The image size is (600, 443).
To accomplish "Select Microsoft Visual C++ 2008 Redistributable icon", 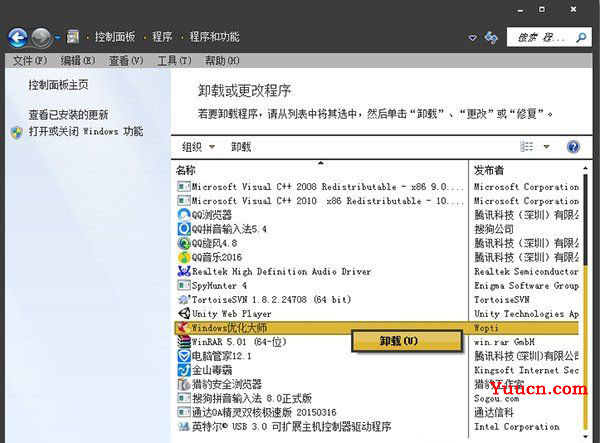I will (x=184, y=187).
